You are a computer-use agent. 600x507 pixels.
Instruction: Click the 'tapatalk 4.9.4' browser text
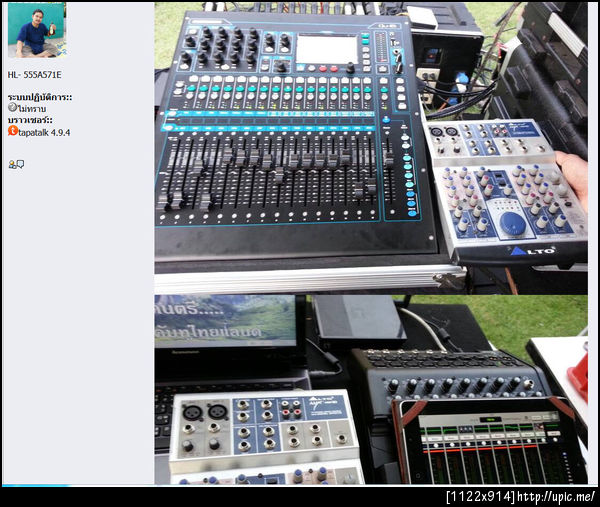[44, 133]
